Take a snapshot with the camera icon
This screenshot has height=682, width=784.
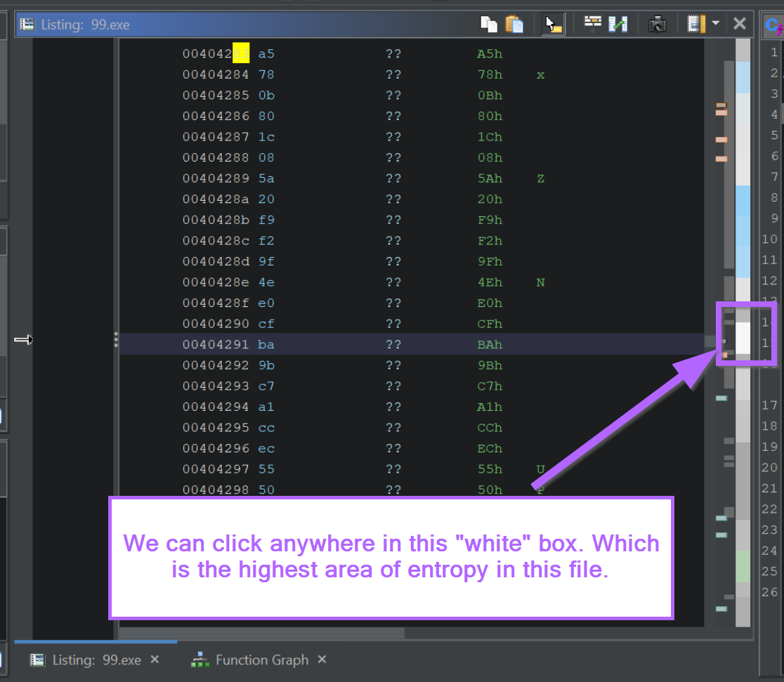pos(657,24)
